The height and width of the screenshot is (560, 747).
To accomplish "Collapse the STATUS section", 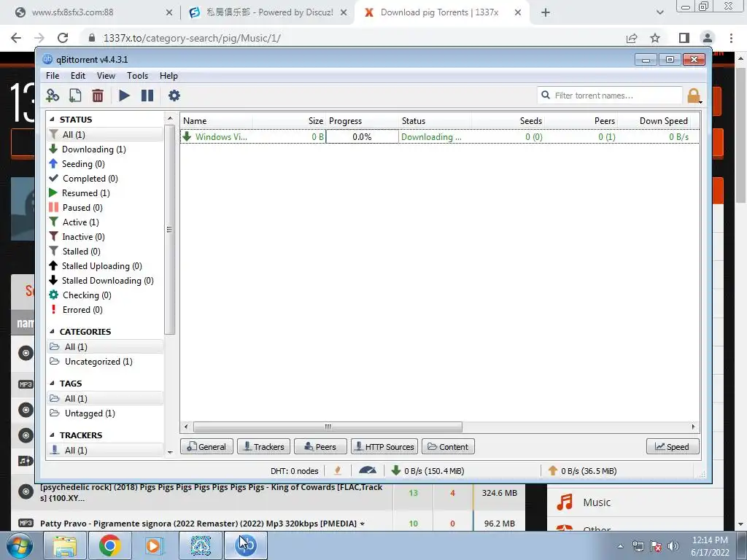I will (x=52, y=120).
